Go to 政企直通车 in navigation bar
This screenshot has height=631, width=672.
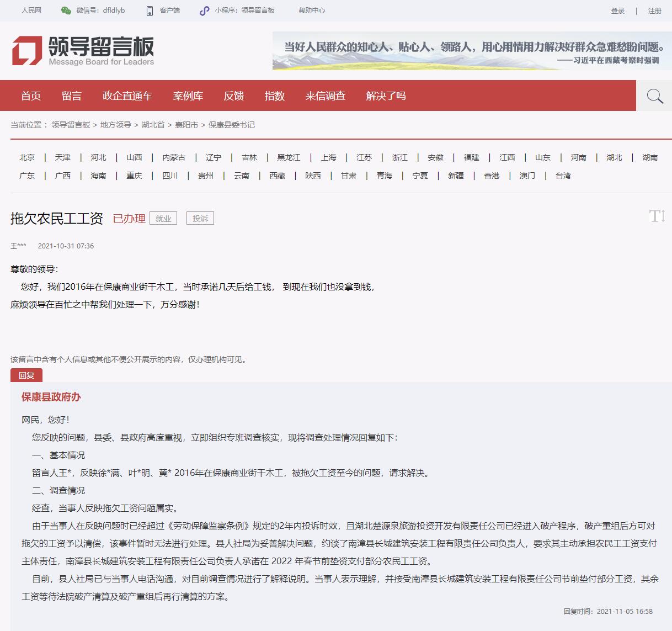pyautogui.click(x=127, y=96)
